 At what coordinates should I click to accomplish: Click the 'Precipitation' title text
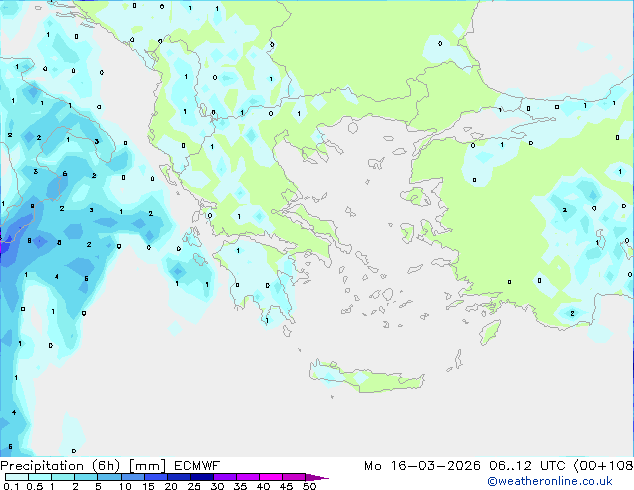tap(42, 466)
